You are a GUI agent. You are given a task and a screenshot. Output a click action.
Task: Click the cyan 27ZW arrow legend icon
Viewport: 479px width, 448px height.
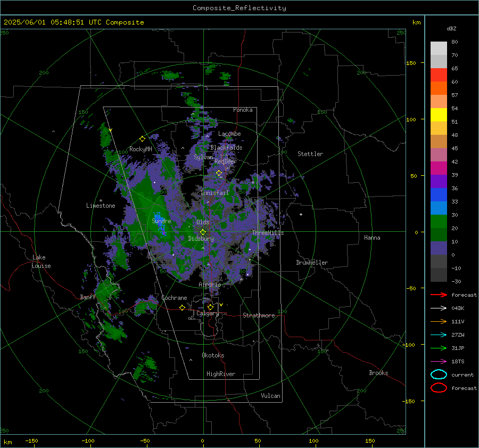439,335
